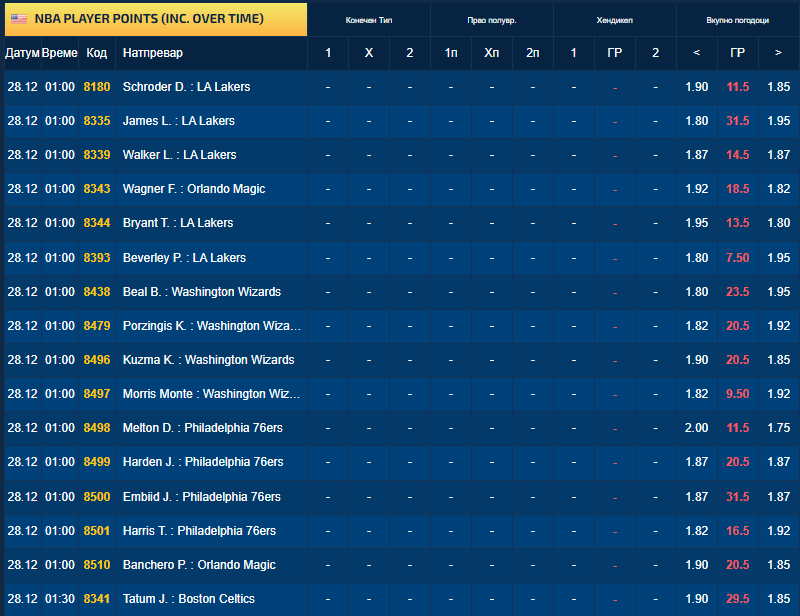Open the James L. : LA Lakers match
800x616 pixels.
pyautogui.click(x=179, y=121)
